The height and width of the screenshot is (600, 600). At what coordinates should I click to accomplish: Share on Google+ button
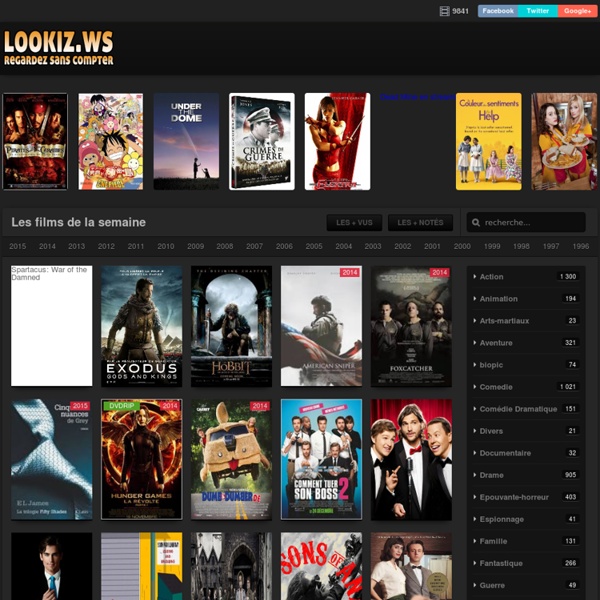coord(577,11)
